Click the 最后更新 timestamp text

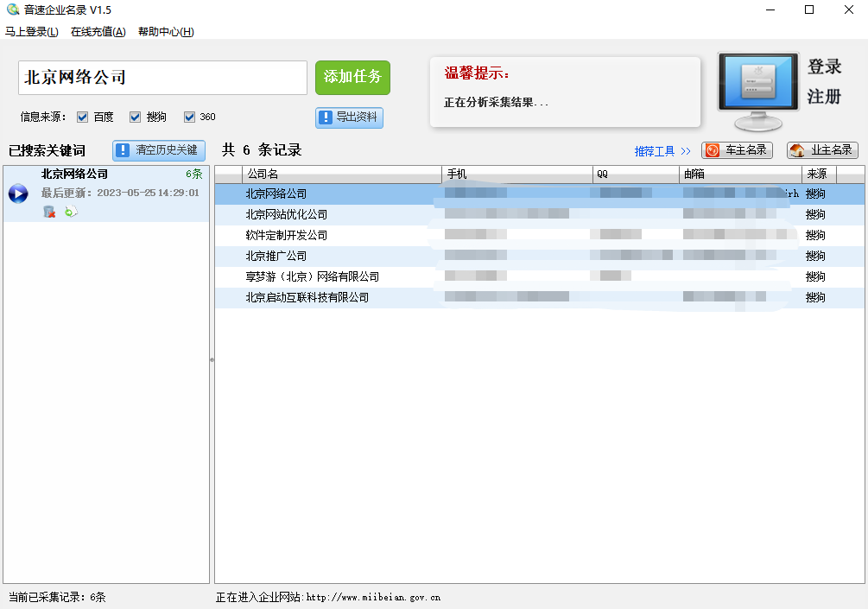(120, 193)
